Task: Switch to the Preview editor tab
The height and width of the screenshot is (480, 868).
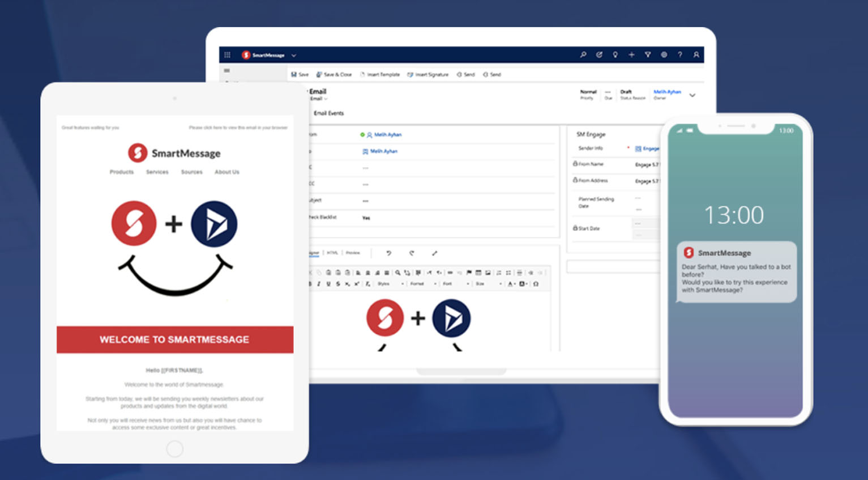Action: pyautogui.click(x=353, y=253)
